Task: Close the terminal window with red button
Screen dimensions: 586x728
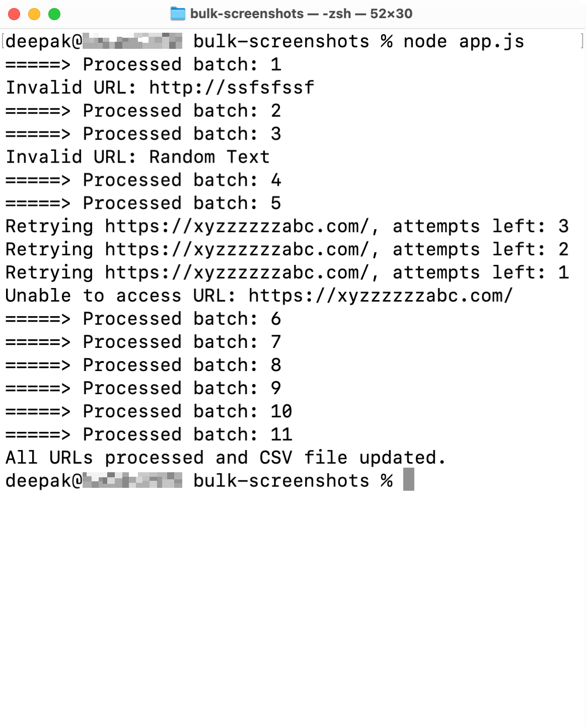Action: 14,14
